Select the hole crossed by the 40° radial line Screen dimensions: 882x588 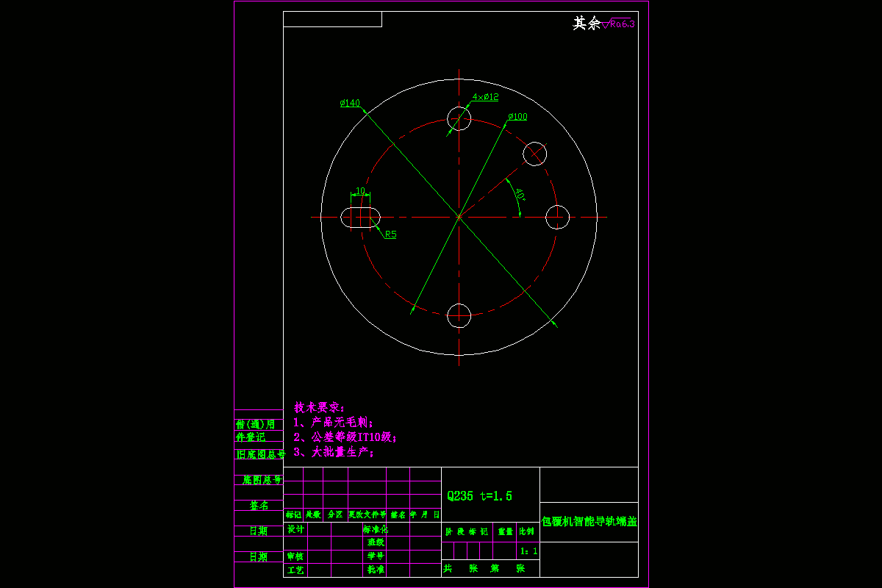(535, 153)
